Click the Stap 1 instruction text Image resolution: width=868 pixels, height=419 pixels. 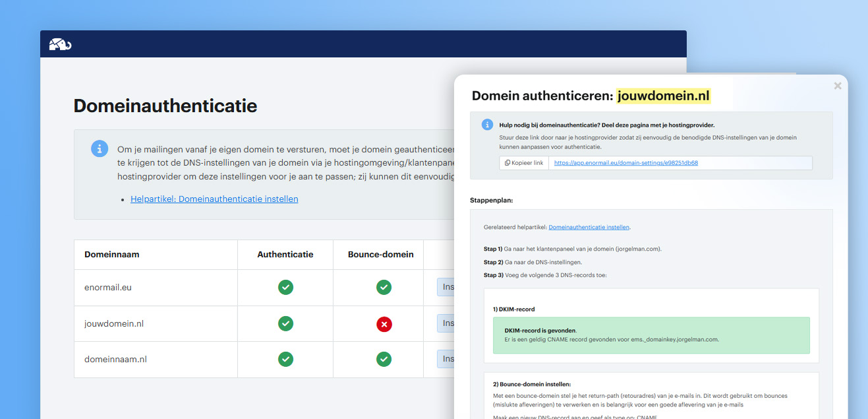(x=573, y=249)
